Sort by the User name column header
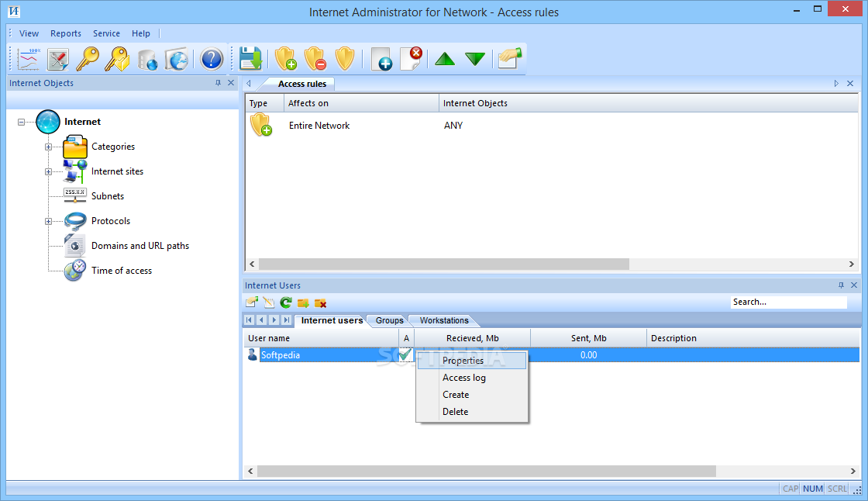This screenshot has height=501, width=868. pyautogui.click(x=321, y=338)
